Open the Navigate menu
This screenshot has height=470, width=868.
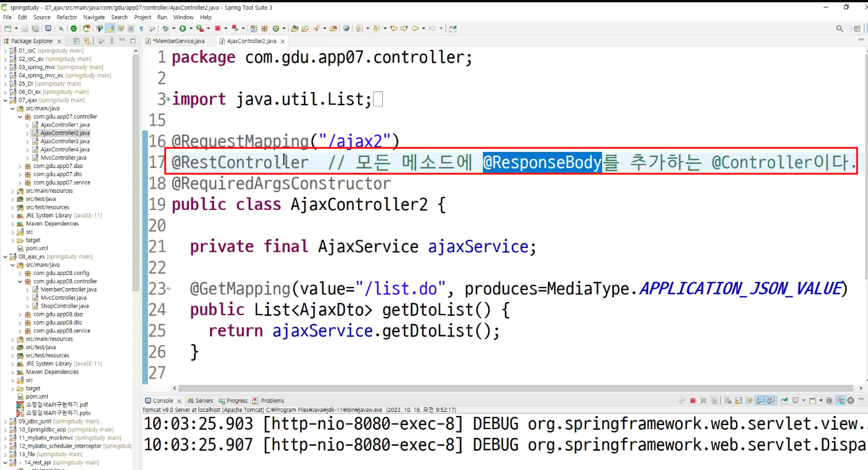tap(94, 17)
